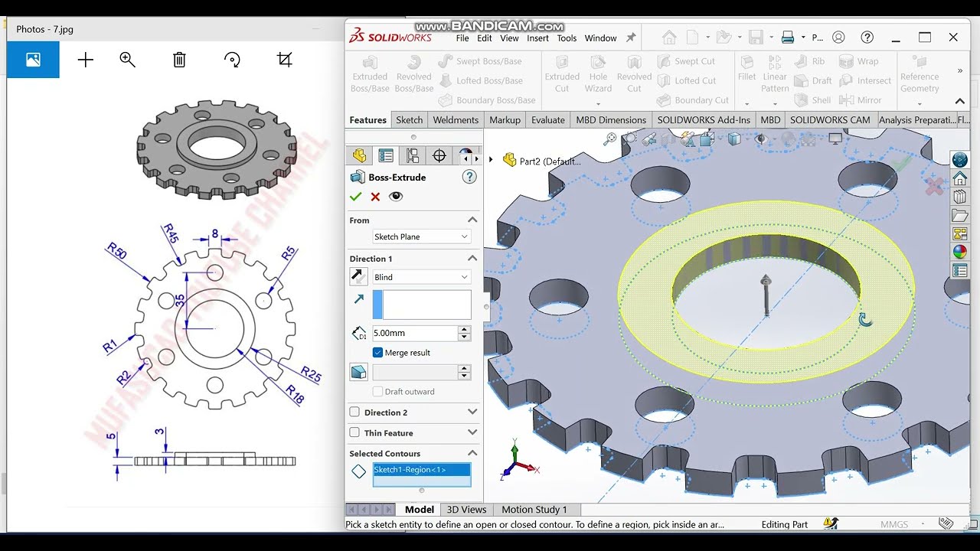980x551 pixels.
Task: Click Reverse Direction arrow button
Action: (x=358, y=277)
